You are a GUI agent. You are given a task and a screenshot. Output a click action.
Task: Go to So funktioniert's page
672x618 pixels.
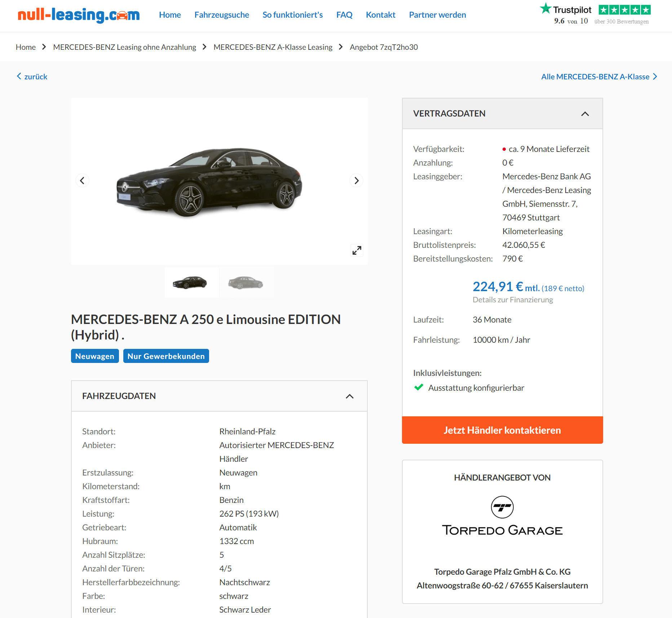[x=292, y=15]
